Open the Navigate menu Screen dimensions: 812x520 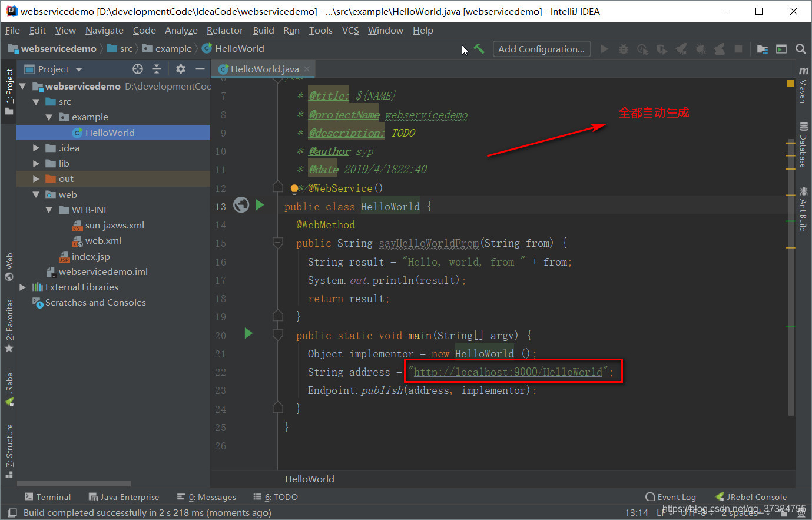(104, 31)
